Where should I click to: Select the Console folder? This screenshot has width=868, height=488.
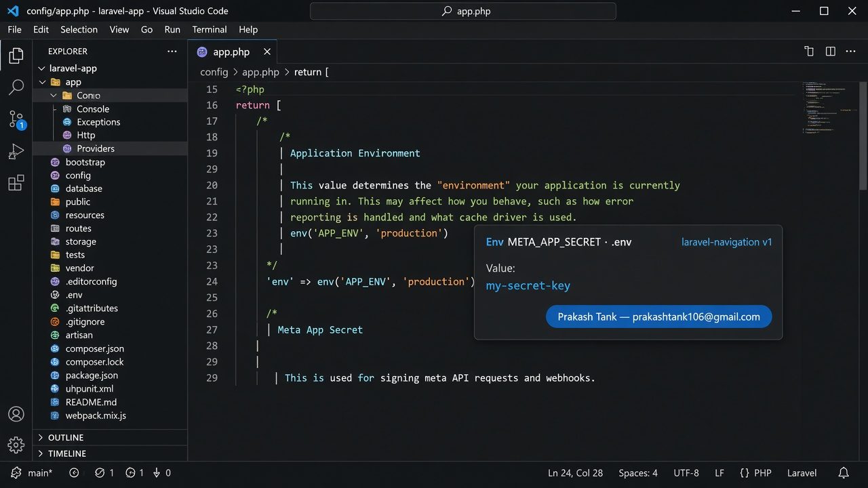pyautogui.click(x=93, y=109)
